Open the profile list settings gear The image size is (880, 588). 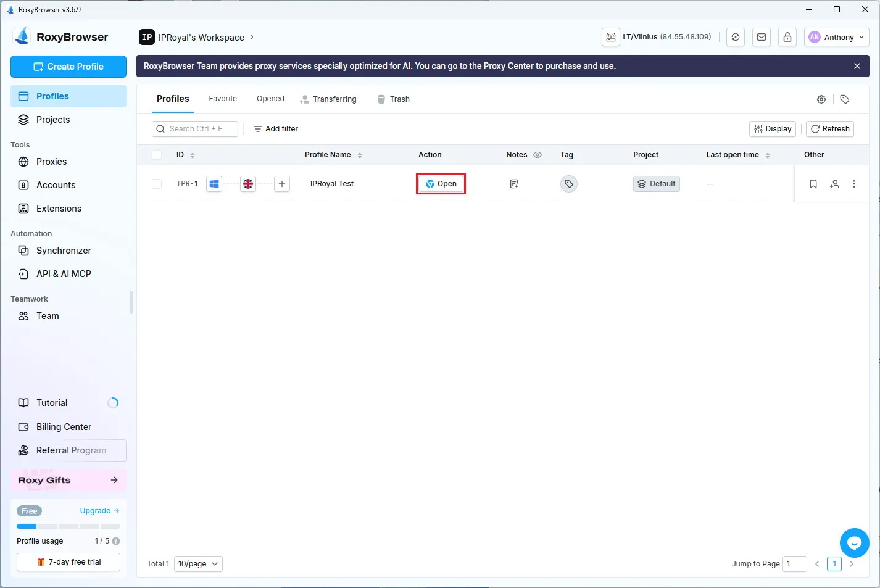[821, 99]
